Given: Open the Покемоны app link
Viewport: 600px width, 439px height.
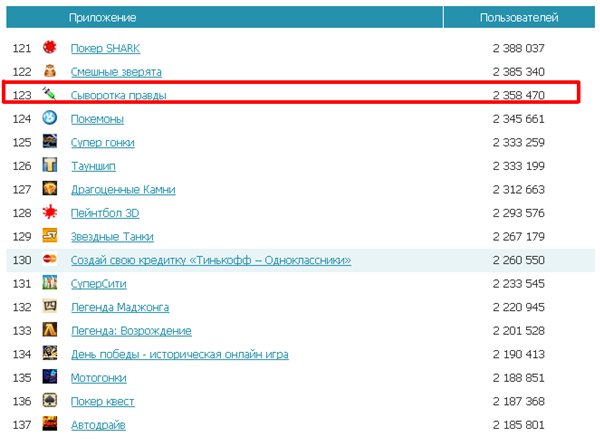Looking at the screenshot, I should (97, 119).
